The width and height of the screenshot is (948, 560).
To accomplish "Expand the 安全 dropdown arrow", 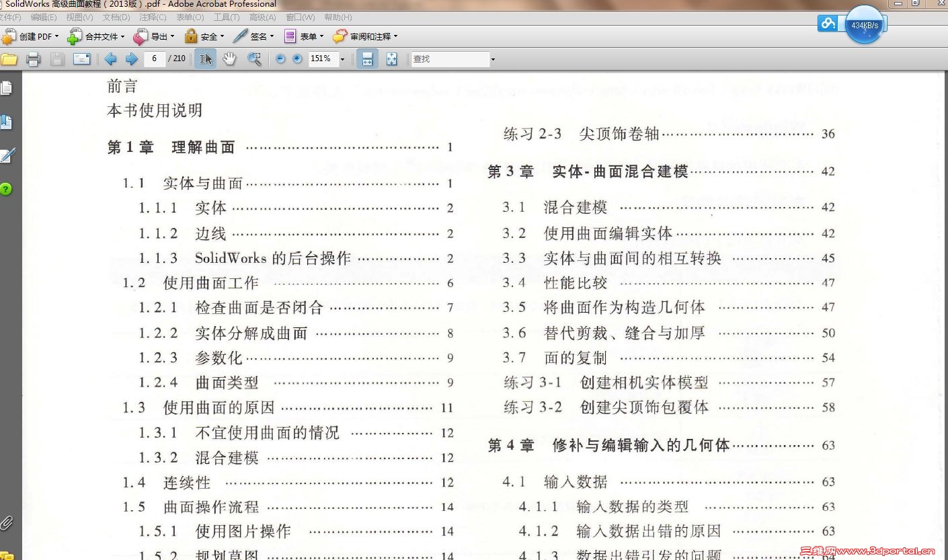I will pos(222,36).
